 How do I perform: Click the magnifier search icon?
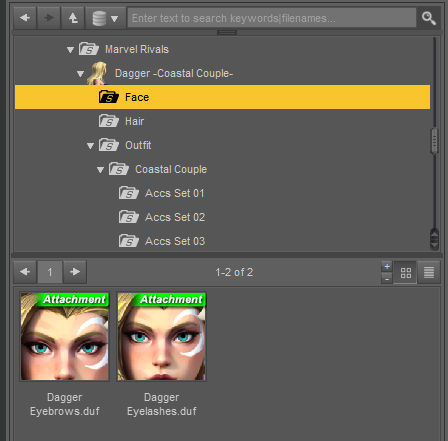point(429,18)
